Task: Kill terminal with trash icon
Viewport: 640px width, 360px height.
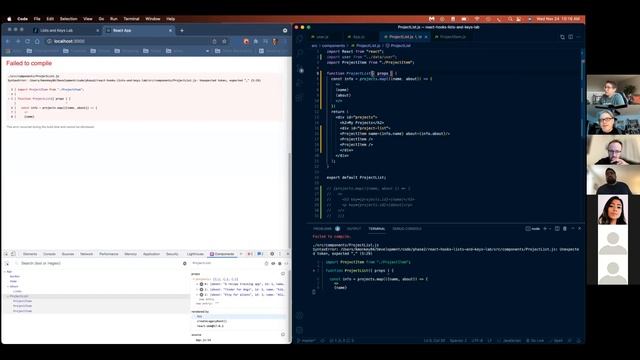Action: 565,229
